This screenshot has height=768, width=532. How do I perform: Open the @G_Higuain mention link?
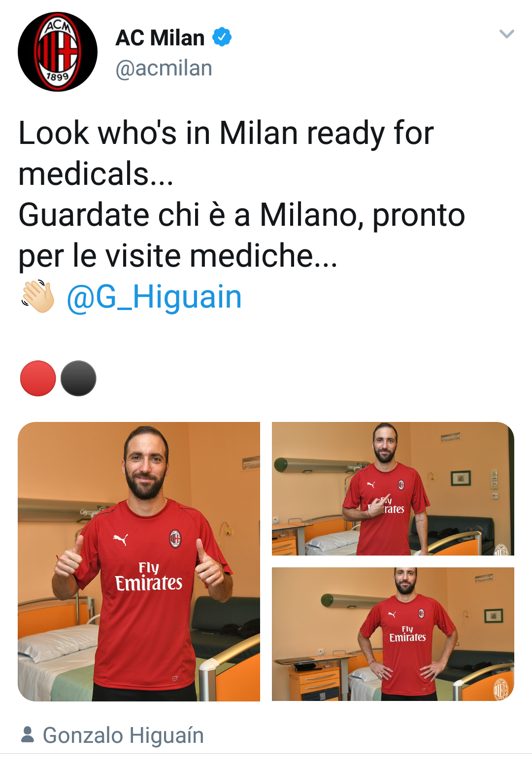point(154,297)
